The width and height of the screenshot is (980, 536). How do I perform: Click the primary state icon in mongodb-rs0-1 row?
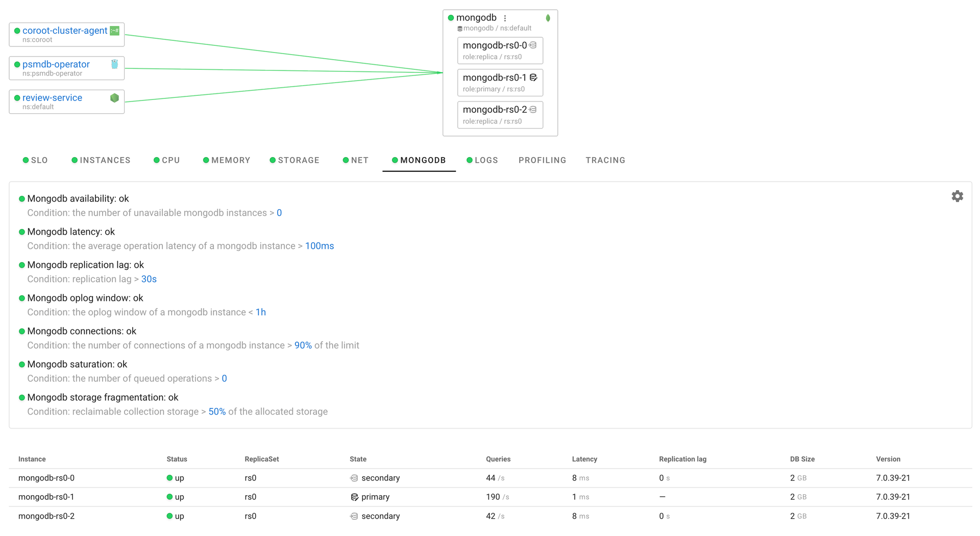point(354,497)
